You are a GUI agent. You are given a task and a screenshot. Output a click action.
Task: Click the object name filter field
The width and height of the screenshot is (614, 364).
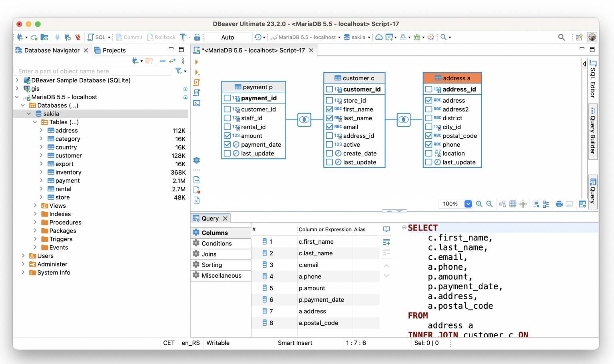pos(93,71)
